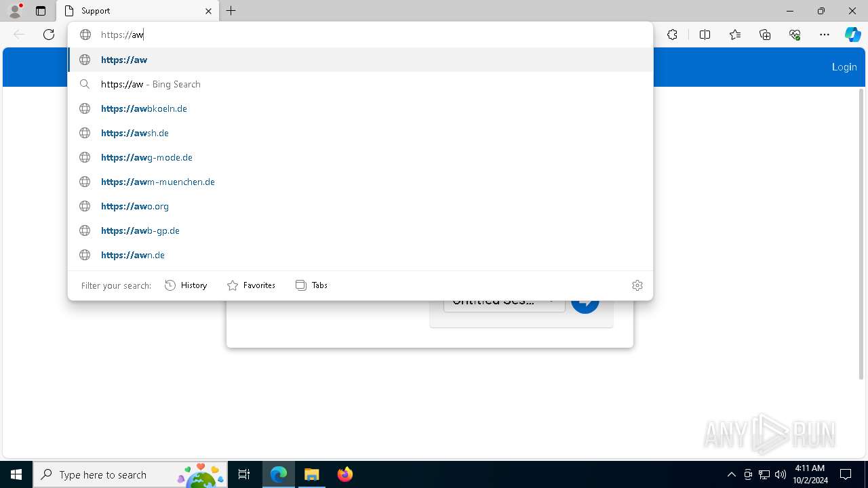This screenshot has height=488, width=868.
Task: Open the tab actions menu icon
Action: 41,11
